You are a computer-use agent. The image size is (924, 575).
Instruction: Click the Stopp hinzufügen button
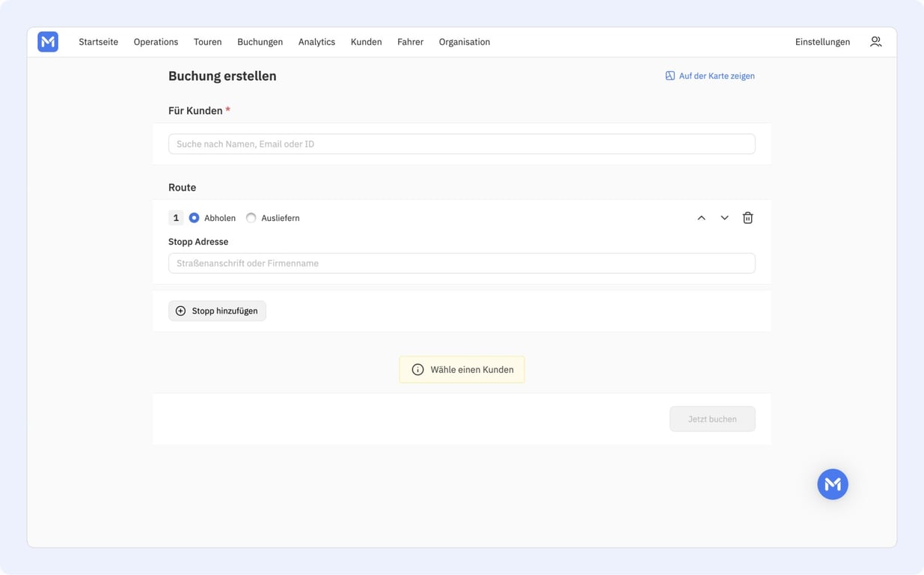(x=217, y=311)
